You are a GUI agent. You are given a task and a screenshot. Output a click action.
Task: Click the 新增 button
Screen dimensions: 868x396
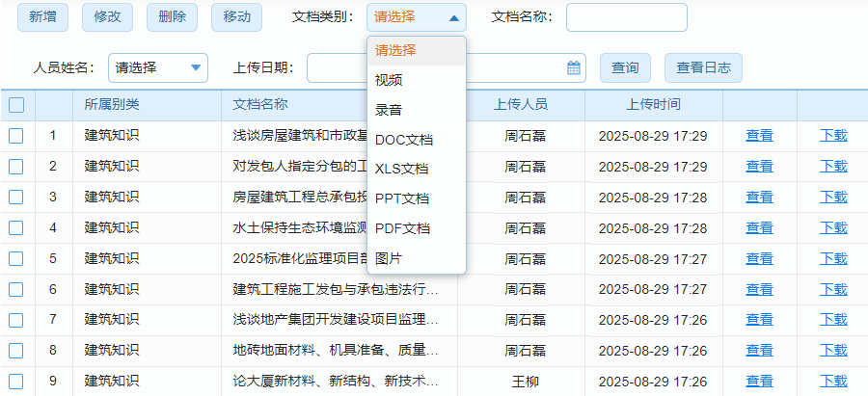[x=42, y=17]
